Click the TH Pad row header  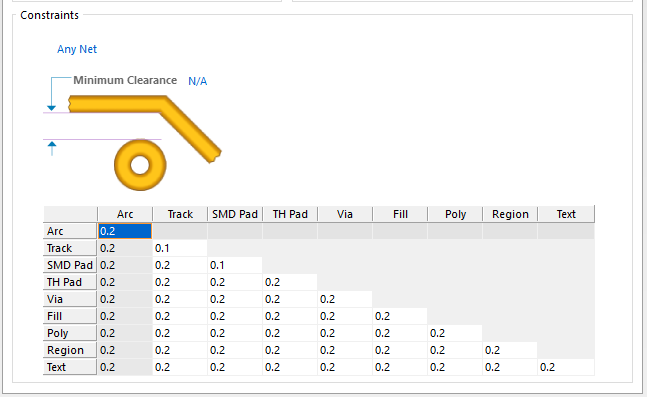(70, 282)
